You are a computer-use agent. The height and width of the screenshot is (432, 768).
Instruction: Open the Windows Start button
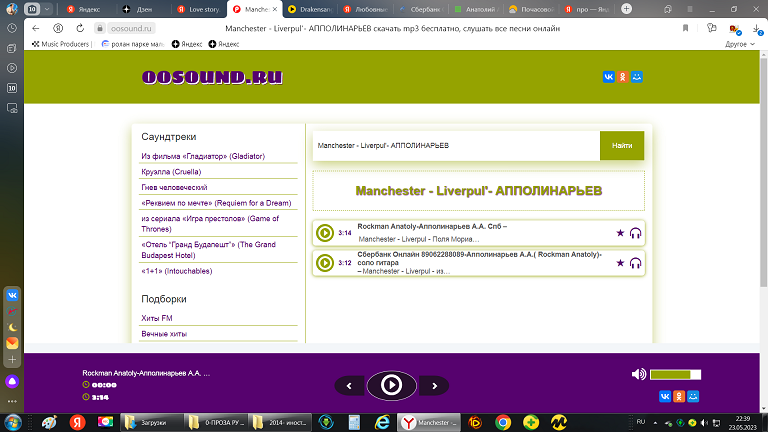point(13,423)
